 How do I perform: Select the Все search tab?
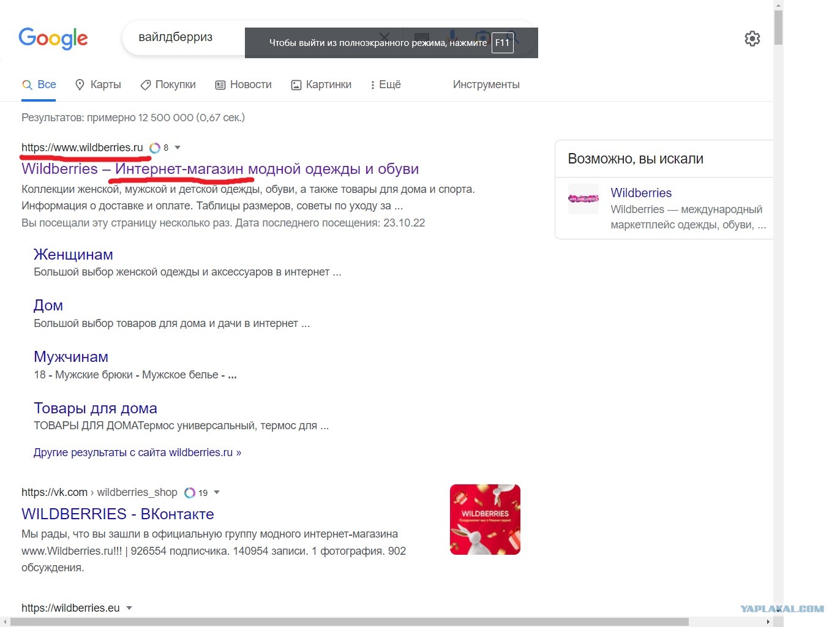pyautogui.click(x=39, y=84)
